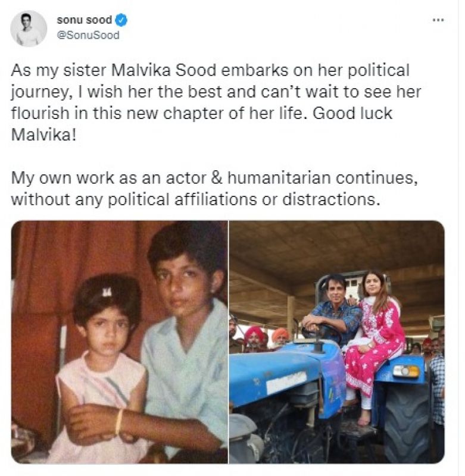Screen dimensions: 465x476
Task: Click the blue verified badge
Action: point(120,20)
